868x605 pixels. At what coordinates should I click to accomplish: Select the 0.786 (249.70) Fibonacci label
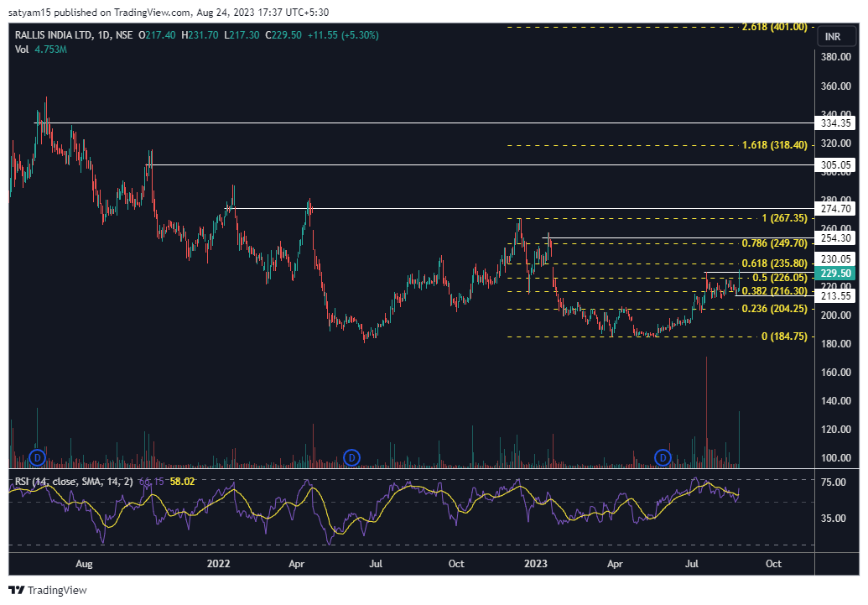pos(774,243)
